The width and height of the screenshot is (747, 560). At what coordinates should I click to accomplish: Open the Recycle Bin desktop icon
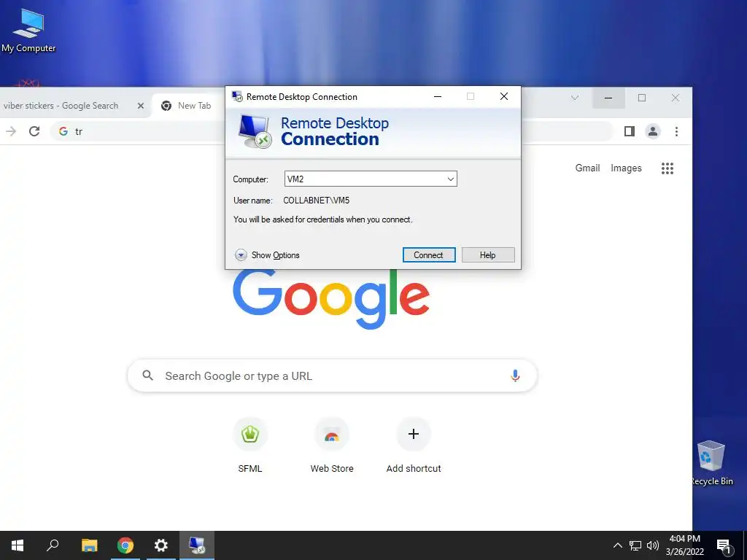click(x=712, y=463)
